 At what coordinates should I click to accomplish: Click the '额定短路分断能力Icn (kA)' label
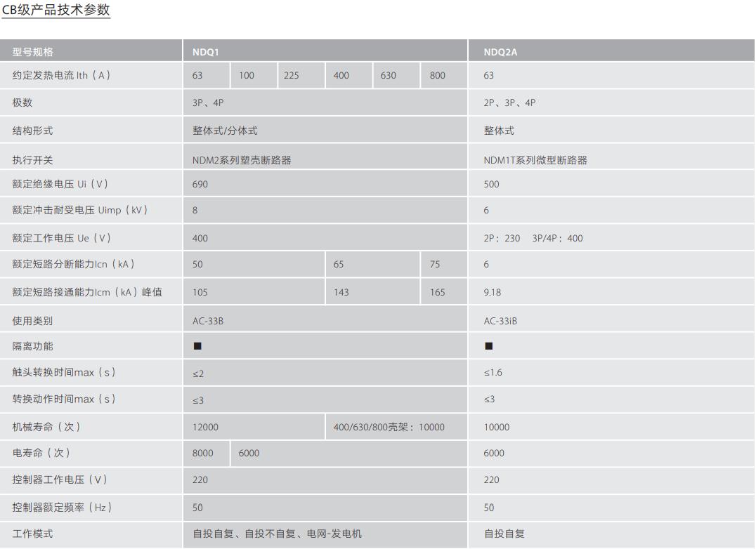(x=73, y=264)
